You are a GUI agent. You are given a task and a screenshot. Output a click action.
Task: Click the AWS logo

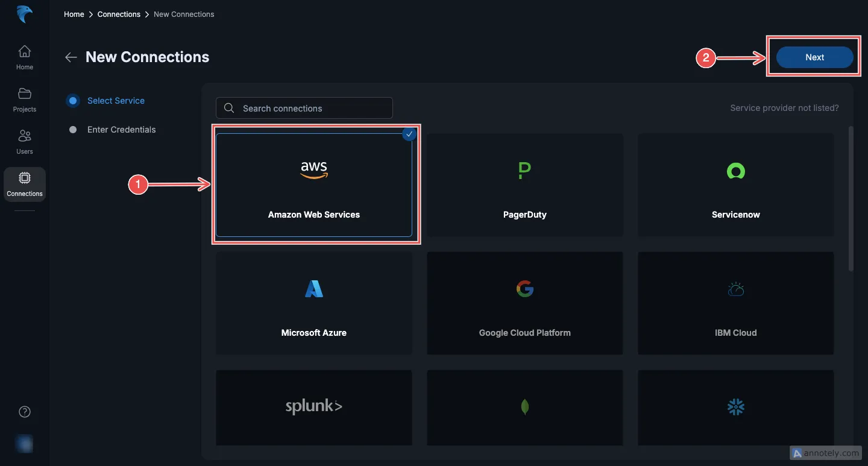(314, 171)
